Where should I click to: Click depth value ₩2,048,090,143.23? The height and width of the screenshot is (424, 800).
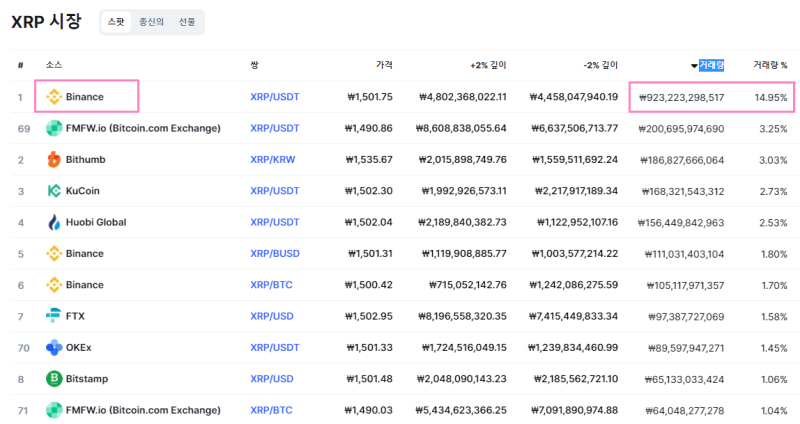[462, 379]
